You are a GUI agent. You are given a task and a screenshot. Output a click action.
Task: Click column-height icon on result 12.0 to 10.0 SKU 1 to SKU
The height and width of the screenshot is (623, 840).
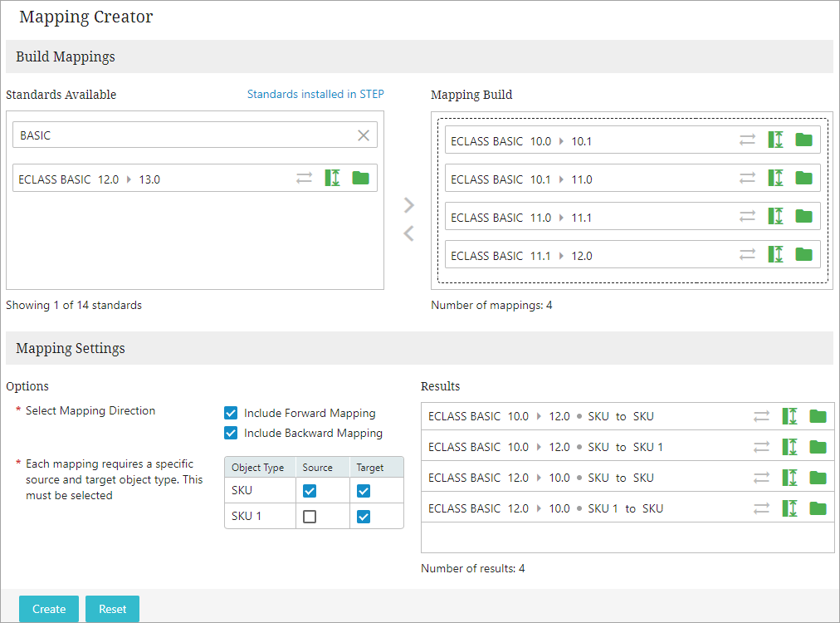tap(789, 508)
